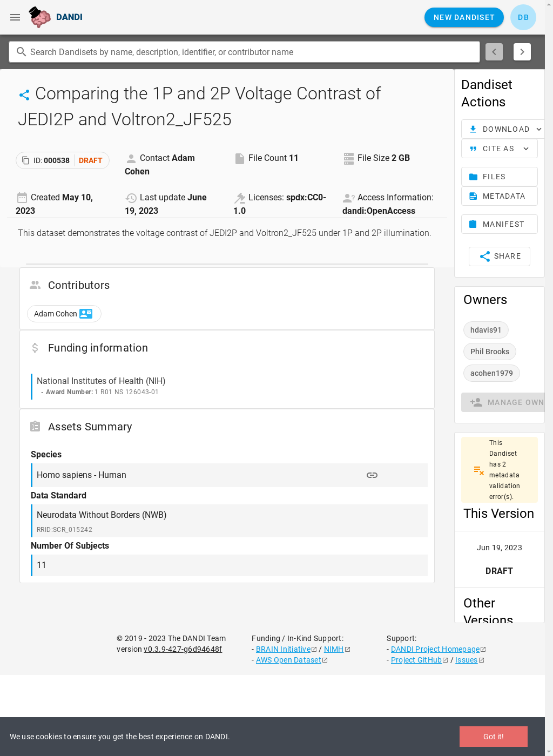Click the Licenses gavel icon
The image size is (553, 756).
[240, 198]
